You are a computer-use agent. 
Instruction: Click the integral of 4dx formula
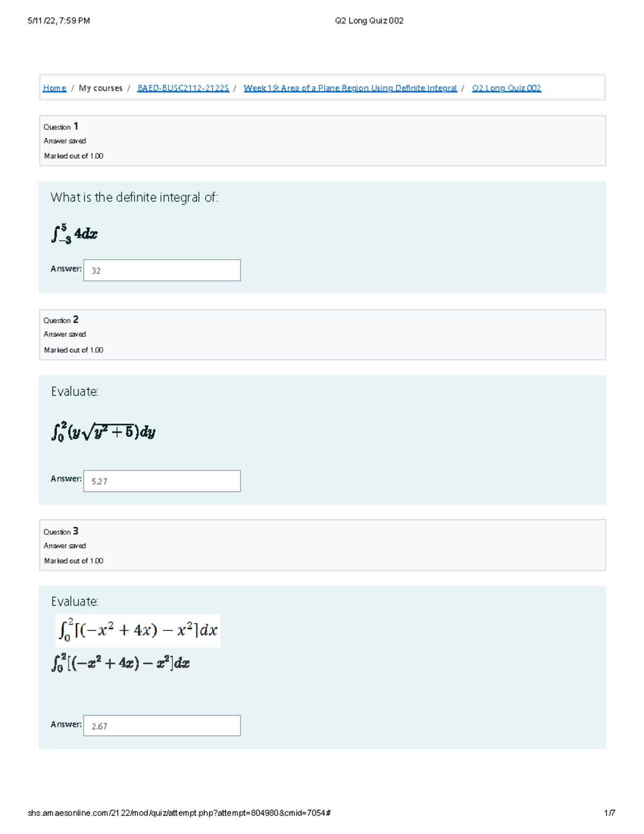click(75, 234)
